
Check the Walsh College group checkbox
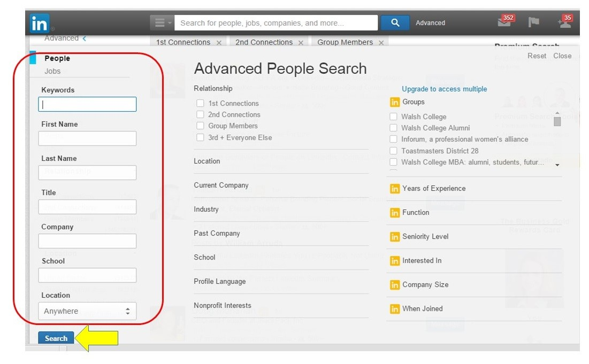[393, 117]
